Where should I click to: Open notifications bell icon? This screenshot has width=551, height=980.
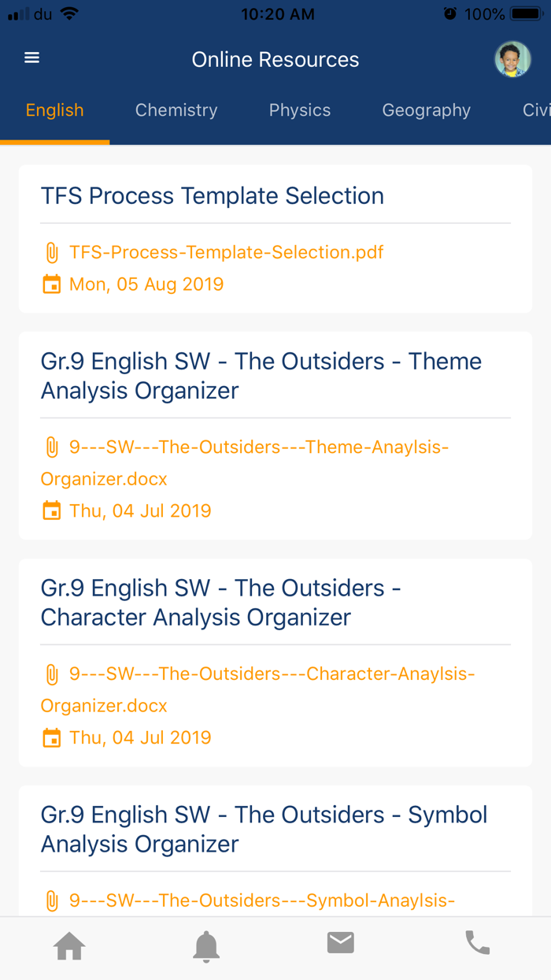pos(206,945)
